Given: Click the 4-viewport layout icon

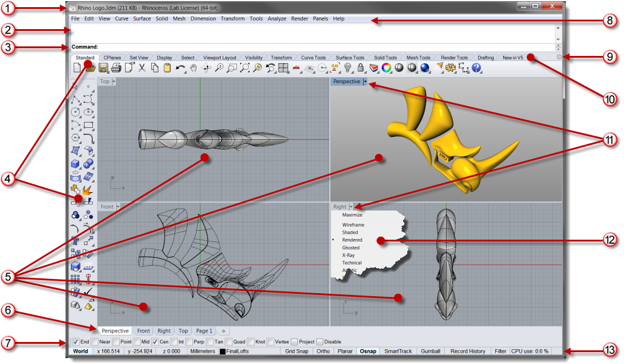Looking at the screenshot, I should tap(283, 68).
